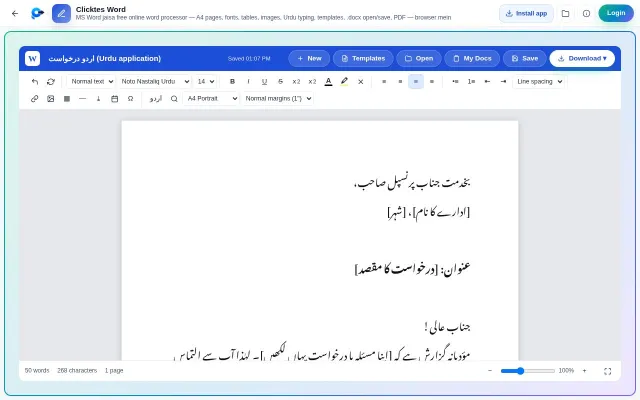Image resolution: width=640 pixels, height=400 pixels.
Task: Toggle underline formatting
Action: point(264,82)
